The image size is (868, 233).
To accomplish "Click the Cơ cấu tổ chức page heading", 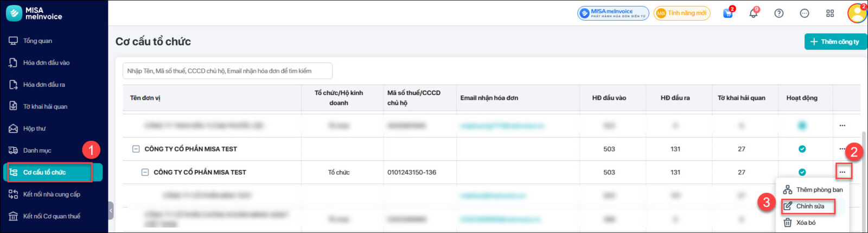I will [153, 42].
